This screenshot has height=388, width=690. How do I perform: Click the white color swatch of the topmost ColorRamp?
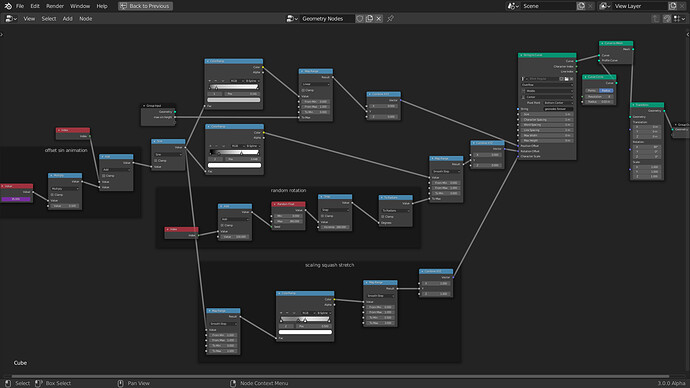(x=234, y=100)
